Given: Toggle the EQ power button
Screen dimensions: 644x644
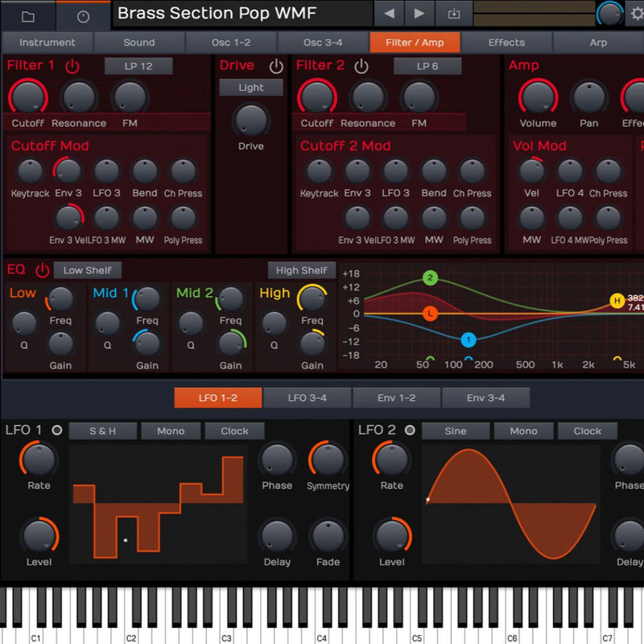Looking at the screenshot, I should pyautogui.click(x=42, y=270).
